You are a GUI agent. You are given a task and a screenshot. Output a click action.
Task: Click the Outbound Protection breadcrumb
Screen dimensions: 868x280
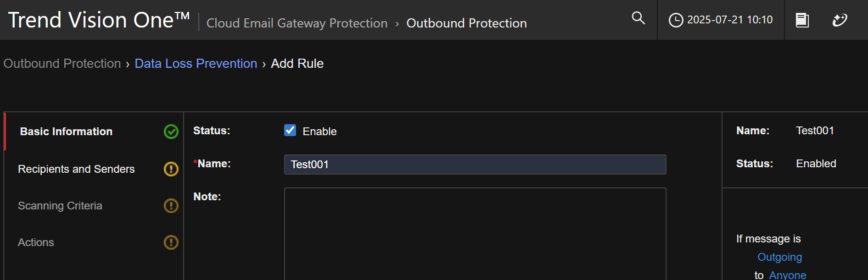[x=62, y=64]
